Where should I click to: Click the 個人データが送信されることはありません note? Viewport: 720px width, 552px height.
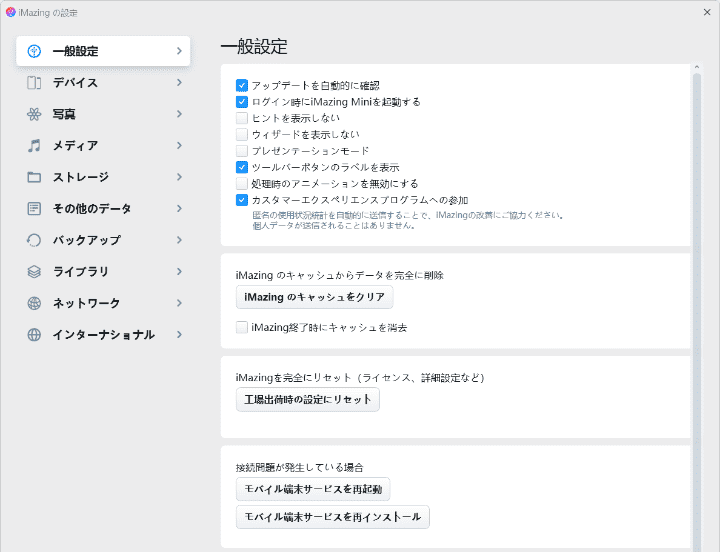coord(334,225)
